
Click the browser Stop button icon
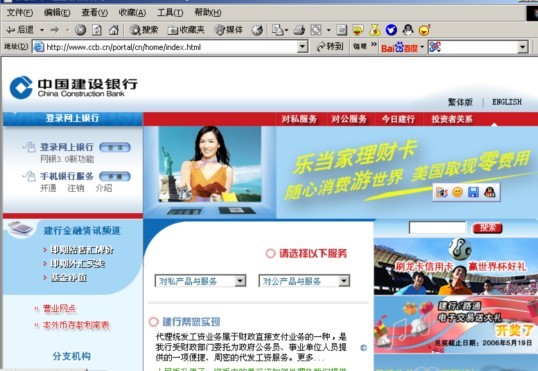point(80,30)
